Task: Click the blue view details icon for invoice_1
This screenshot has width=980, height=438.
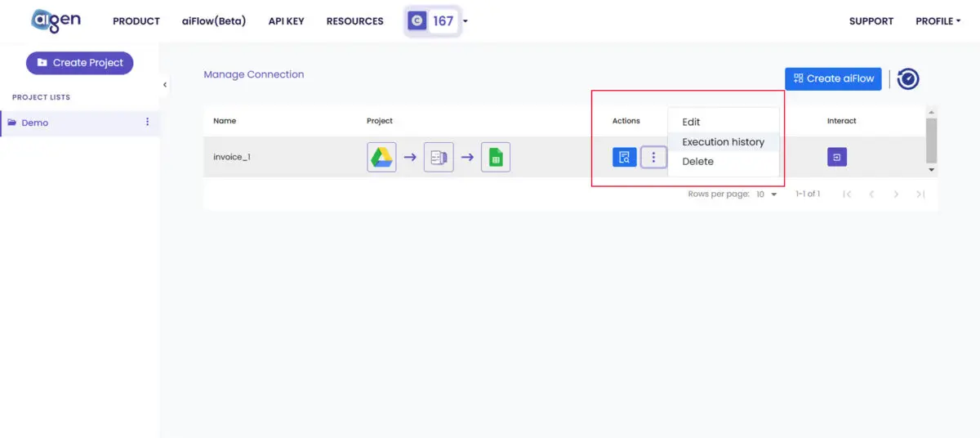Action: pos(625,157)
